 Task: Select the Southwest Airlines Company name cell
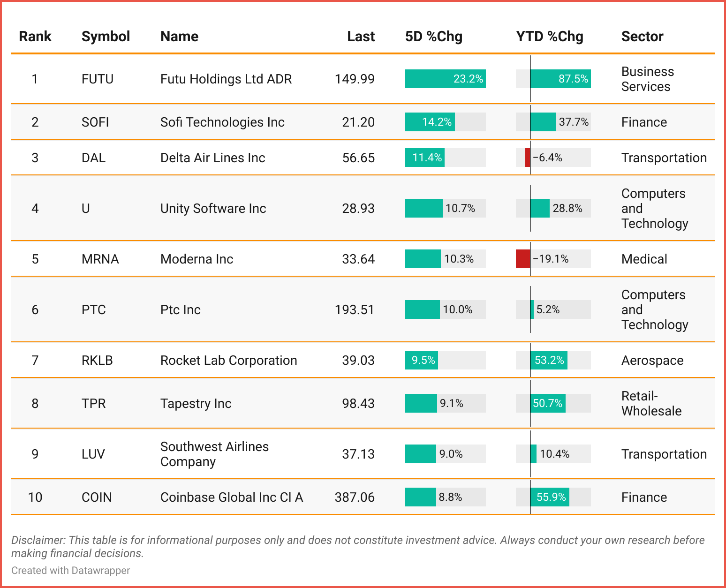[x=214, y=454]
